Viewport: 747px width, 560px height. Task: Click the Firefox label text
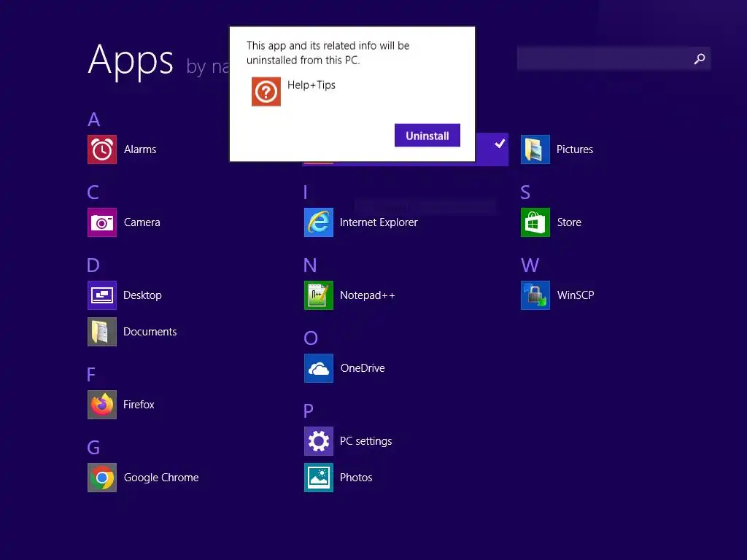(139, 405)
